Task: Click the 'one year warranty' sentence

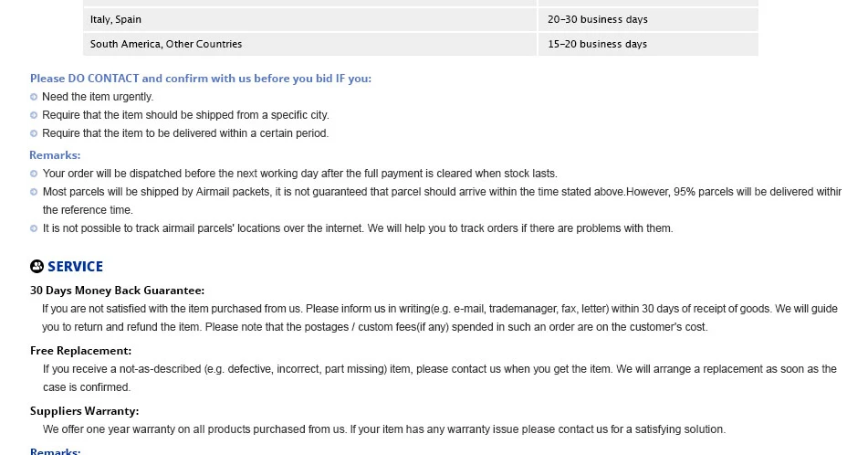Action: tap(384, 429)
